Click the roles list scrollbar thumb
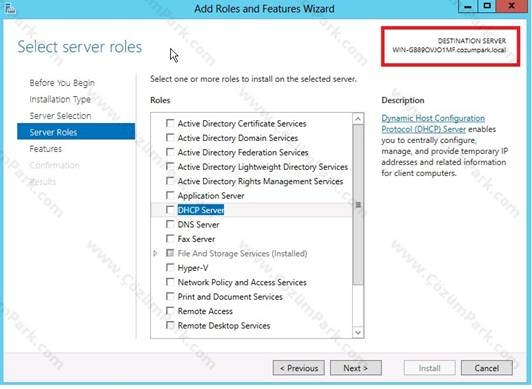Screen dimensions: 532x389 358,205
